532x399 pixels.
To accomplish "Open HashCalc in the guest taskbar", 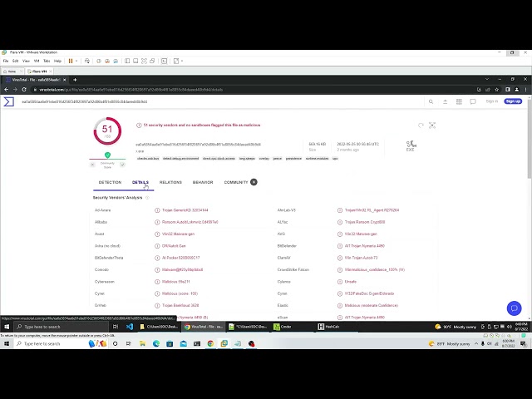I will click(336, 327).
